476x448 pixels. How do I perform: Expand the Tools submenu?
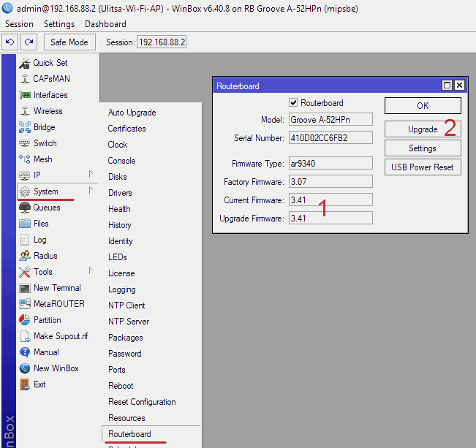91,271
